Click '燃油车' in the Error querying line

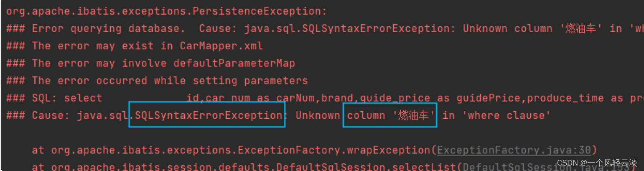[581, 29]
